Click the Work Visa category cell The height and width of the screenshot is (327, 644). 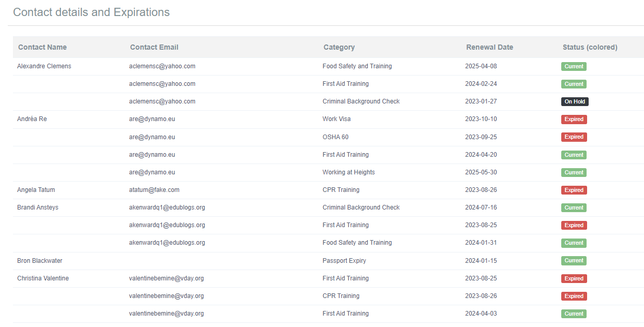point(337,119)
